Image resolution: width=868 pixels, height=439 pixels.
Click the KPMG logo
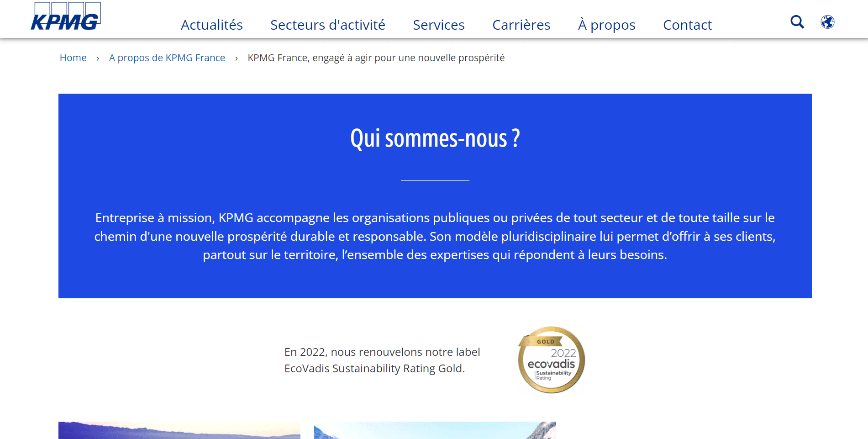[66, 16]
